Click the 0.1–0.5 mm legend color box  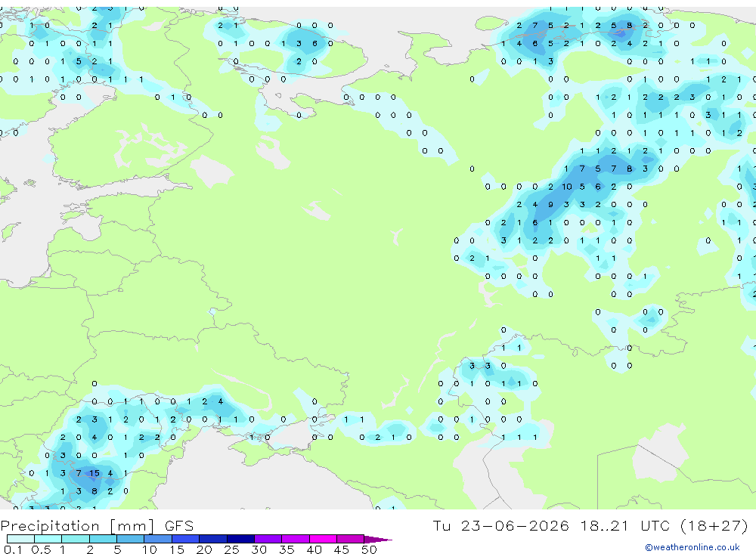click(x=20, y=539)
